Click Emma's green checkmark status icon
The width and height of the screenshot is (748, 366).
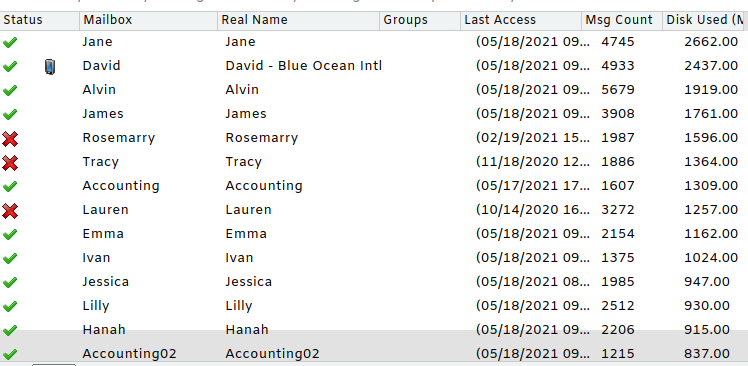10,234
